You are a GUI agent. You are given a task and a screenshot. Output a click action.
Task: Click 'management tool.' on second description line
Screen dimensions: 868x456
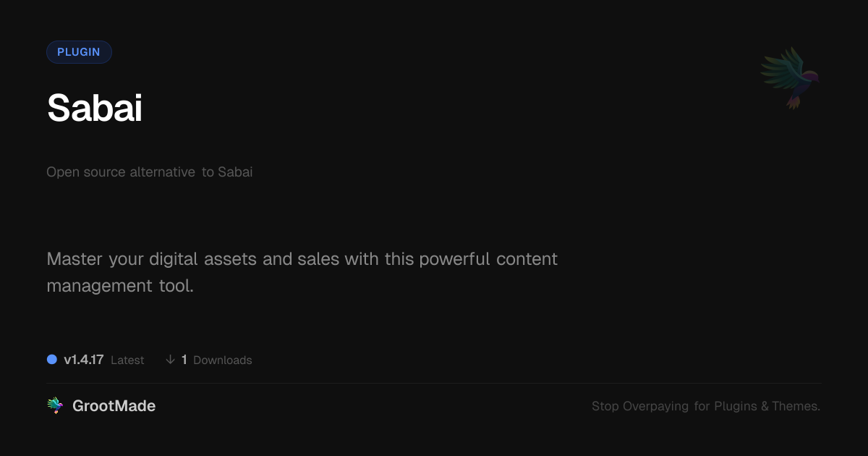pyautogui.click(x=120, y=286)
